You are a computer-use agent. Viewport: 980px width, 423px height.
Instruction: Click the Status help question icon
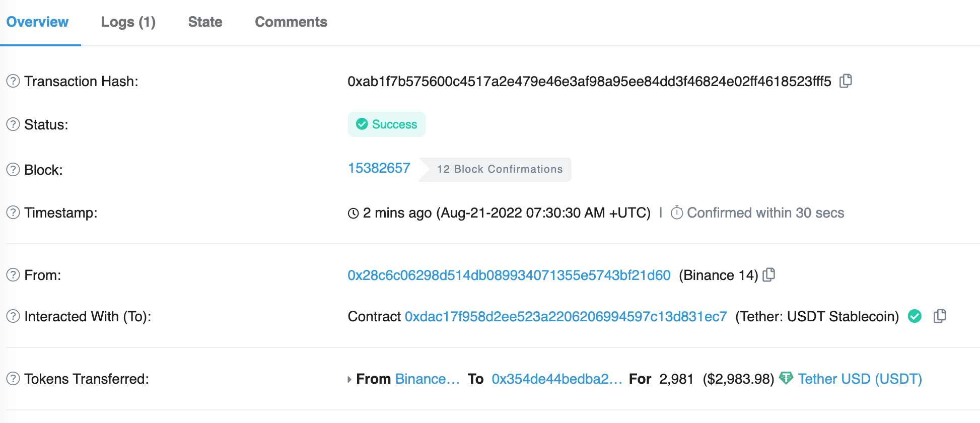click(13, 124)
